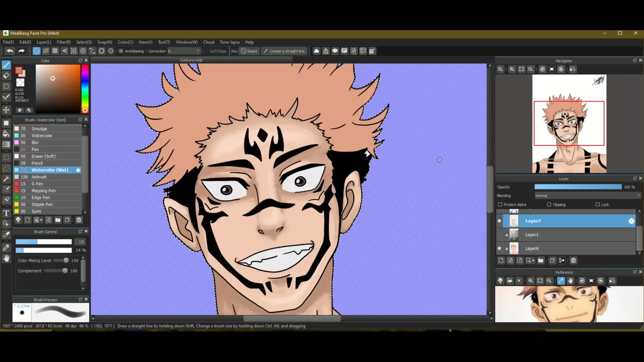Click the cloud save icon in toolbar
The height and width of the screenshot is (362, 644).
tap(316, 51)
